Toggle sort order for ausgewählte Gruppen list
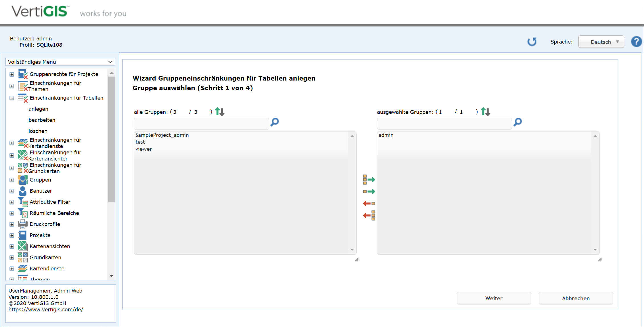 click(x=485, y=112)
